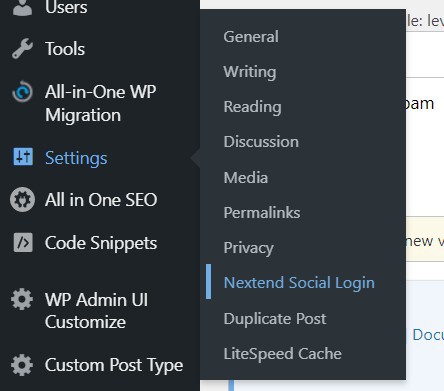Open All in One SEO menu
The width and height of the screenshot is (444, 391).
[101, 200]
